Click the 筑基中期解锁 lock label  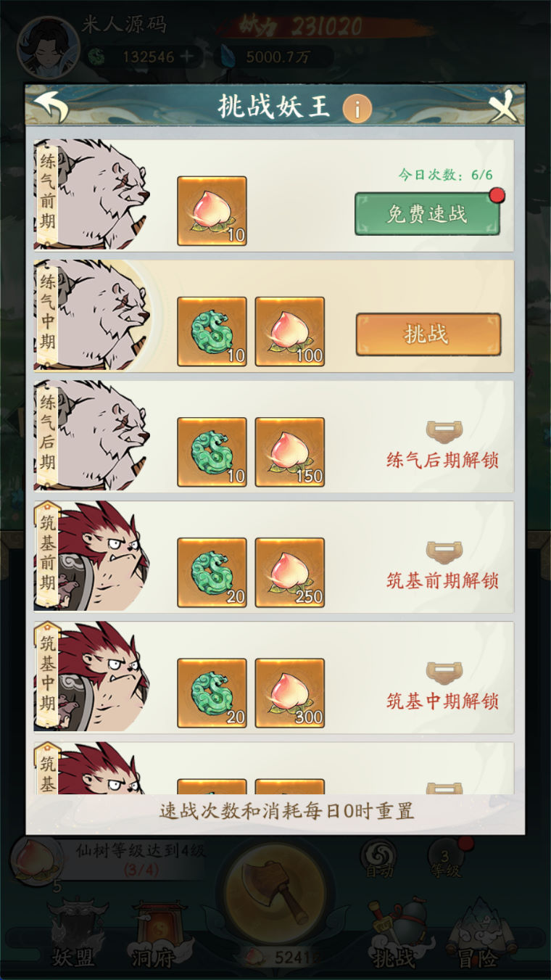442,701
